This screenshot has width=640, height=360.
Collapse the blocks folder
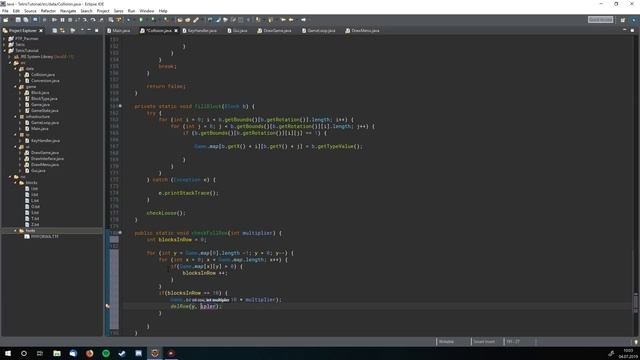(16, 183)
